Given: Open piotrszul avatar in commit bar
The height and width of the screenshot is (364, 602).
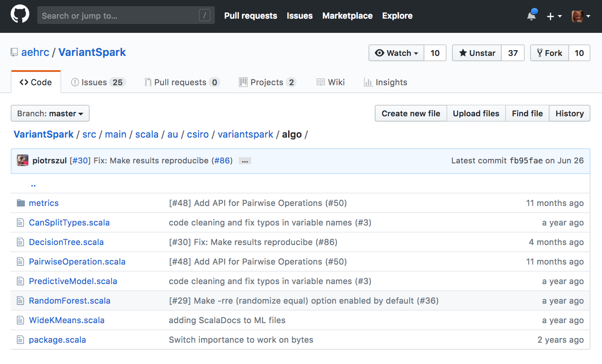Looking at the screenshot, I should click(x=23, y=160).
